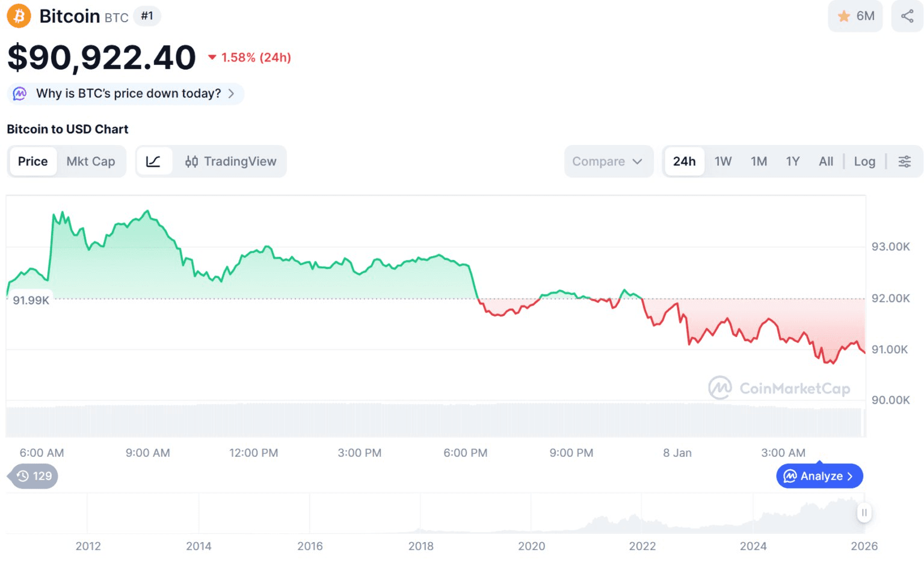The width and height of the screenshot is (924, 568).
Task: Click the star watchlist icon
Action: (844, 16)
